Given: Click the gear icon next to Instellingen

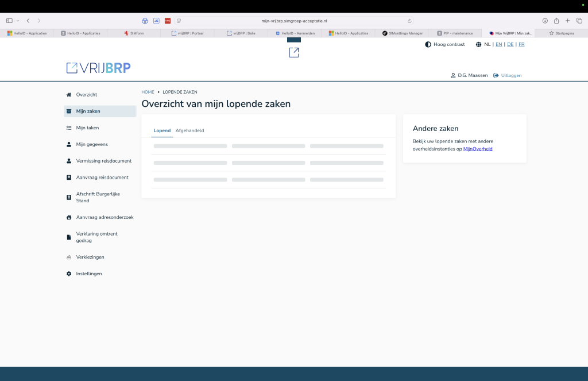Looking at the screenshot, I should click(69, 274).
